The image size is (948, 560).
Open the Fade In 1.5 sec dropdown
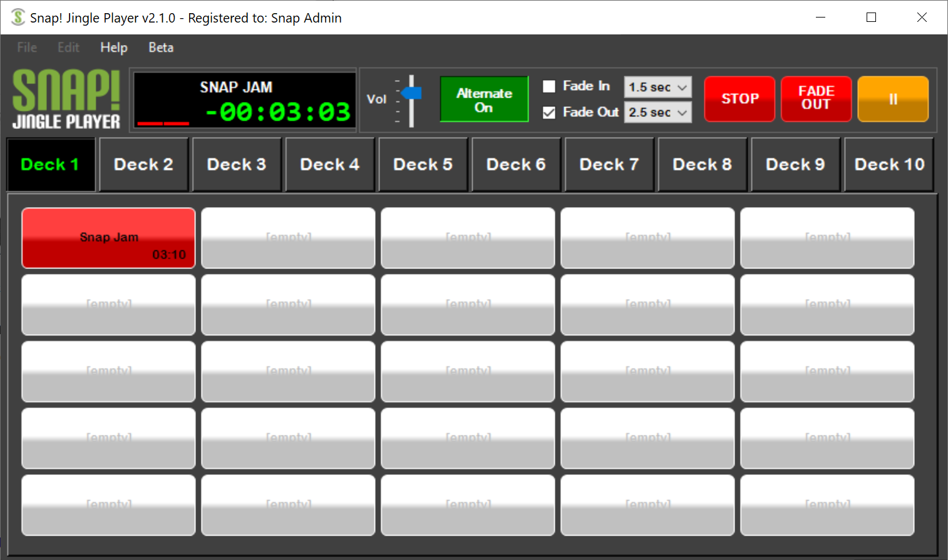(657, 87)
